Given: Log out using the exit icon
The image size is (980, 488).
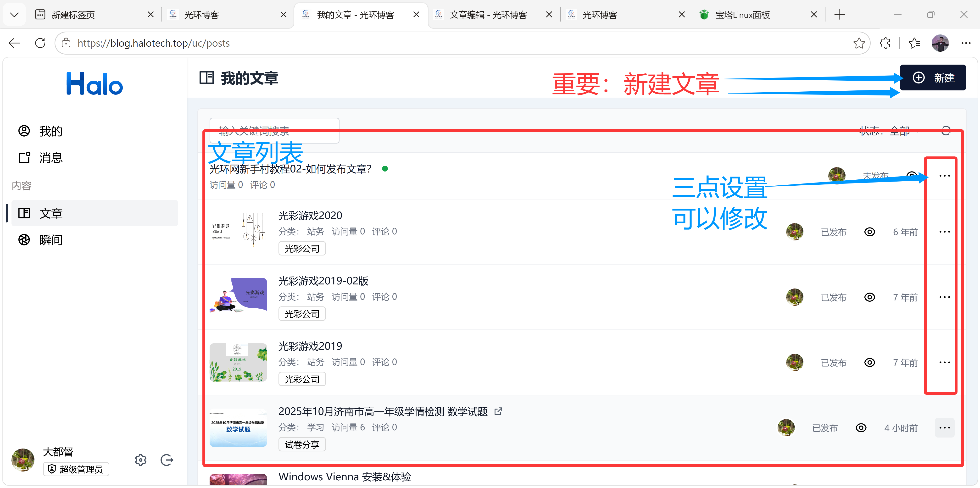Looking at the screenshot, I should (x=167, y=460).
